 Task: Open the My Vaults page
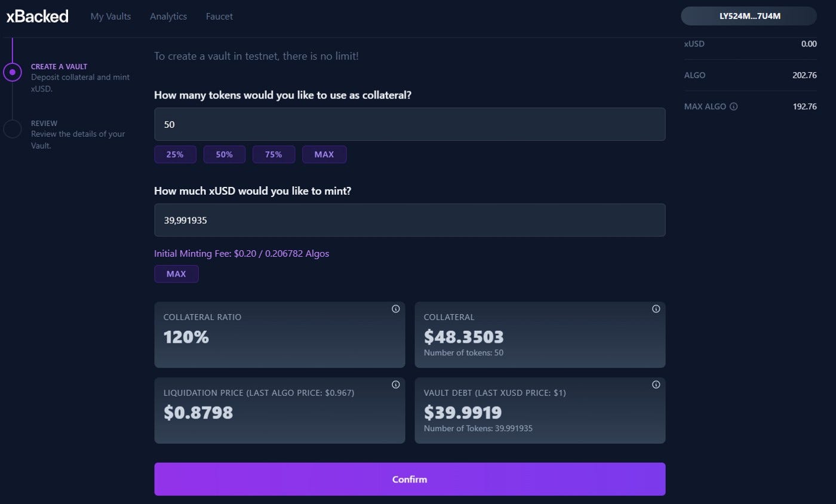coord(110,17)
